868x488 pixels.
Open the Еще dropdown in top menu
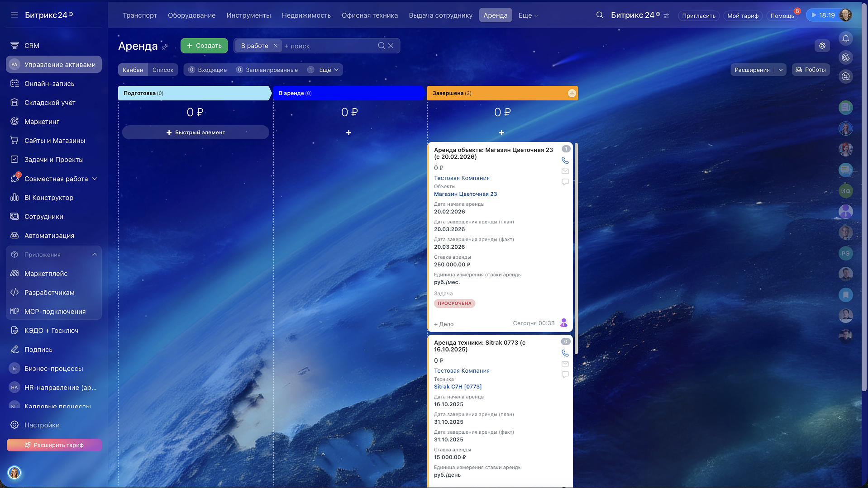528,15
